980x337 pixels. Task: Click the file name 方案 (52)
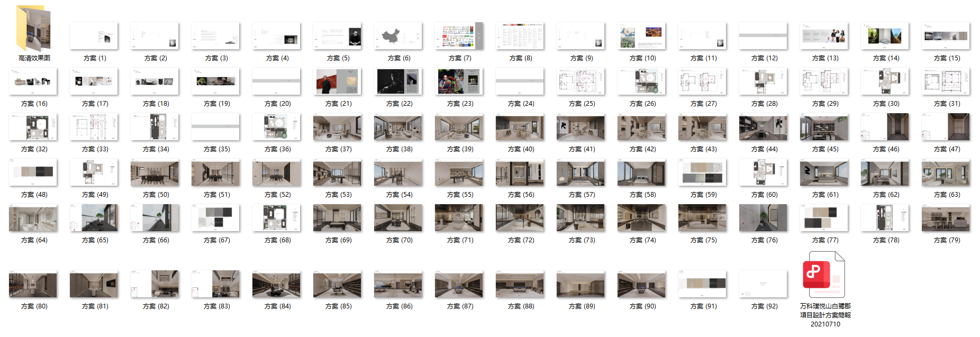pos(277,195)
